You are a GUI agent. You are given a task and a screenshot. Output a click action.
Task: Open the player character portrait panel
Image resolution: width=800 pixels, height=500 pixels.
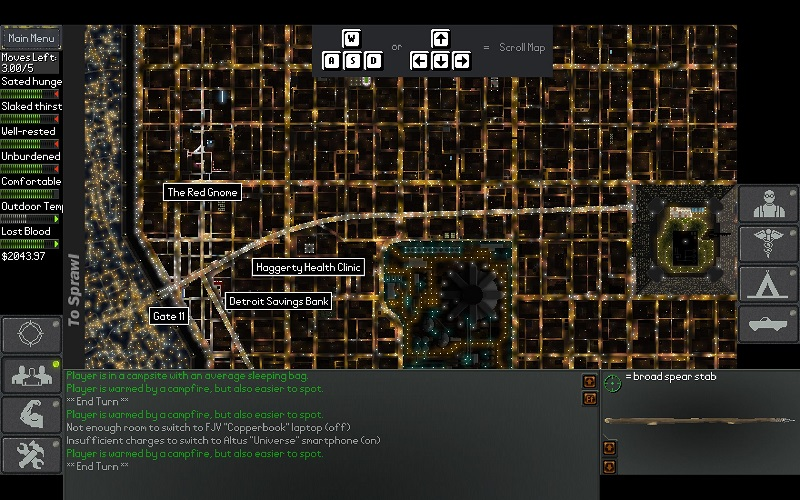coord(769,203)
